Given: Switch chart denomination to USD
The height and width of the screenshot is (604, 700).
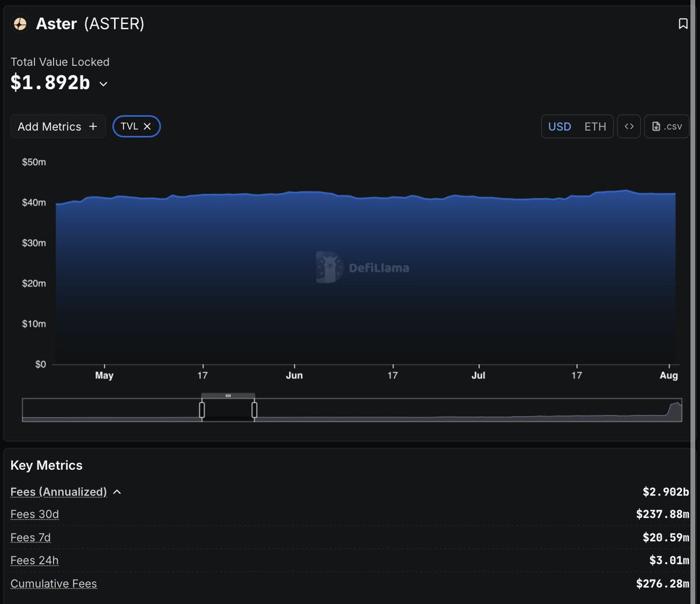Looking at the screenshot, I should [x=559, y=127].
